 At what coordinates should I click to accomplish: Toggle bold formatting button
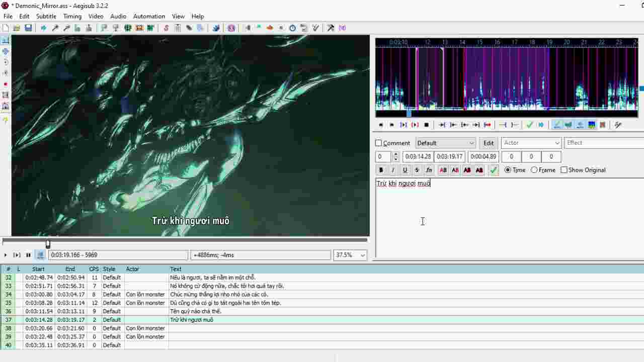(x=381, y=170)
